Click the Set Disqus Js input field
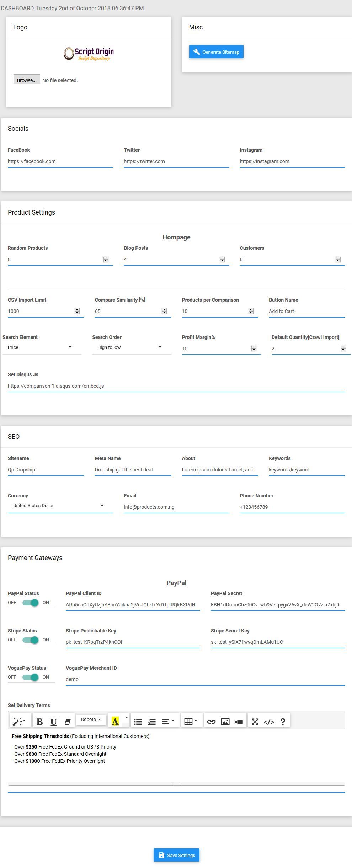Screen dimensions: 352x868 pos(176,386)
